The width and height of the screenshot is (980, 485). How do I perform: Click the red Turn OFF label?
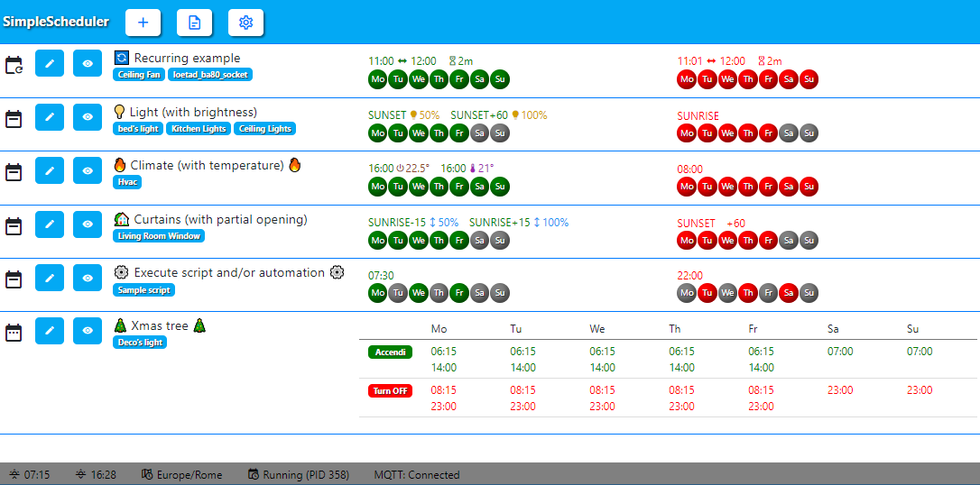click(391, 391)
